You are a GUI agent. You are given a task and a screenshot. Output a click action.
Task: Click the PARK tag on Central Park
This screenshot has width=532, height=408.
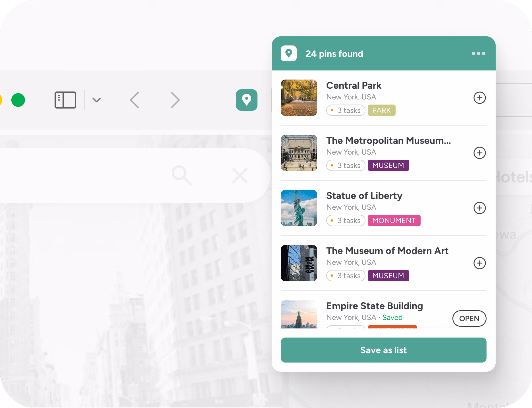(x=382, y=110)
